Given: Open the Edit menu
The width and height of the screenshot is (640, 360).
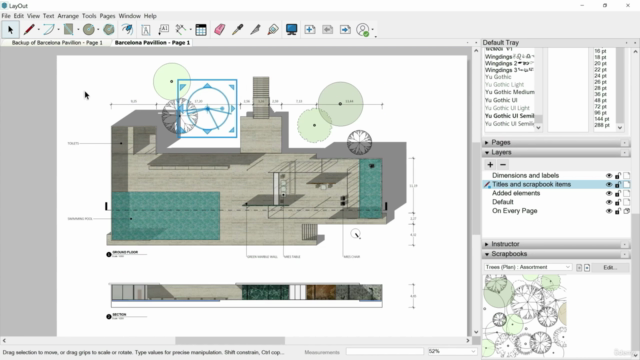Looking at the screenshot, I should coord(19,16).
